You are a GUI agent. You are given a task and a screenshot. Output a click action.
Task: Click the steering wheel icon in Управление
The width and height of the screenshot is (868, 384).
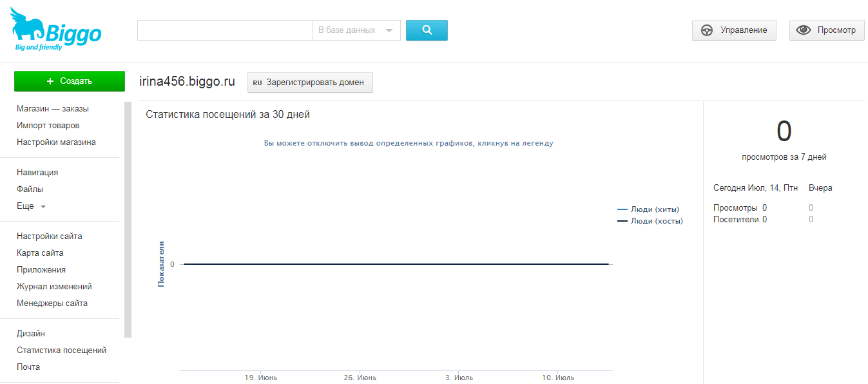click(707, 30)
